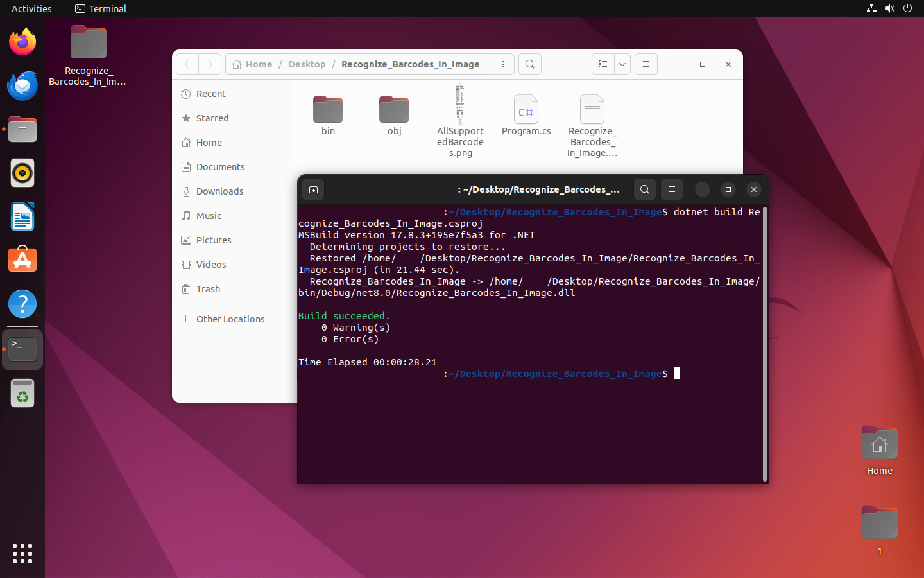Open the terminal hamburger menu

(672, 189)
